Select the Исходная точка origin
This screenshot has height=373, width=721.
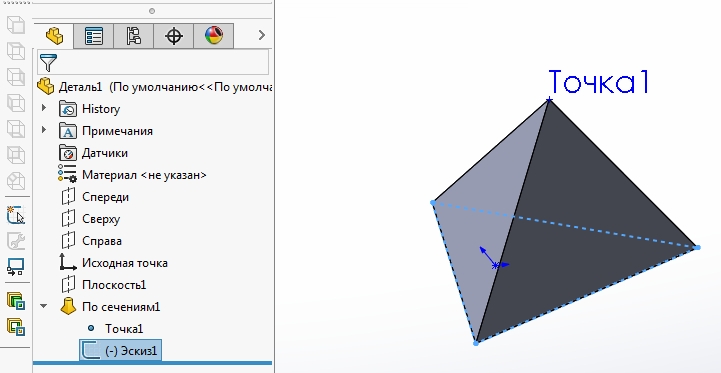pyautogui.click(x=125, y=263)
